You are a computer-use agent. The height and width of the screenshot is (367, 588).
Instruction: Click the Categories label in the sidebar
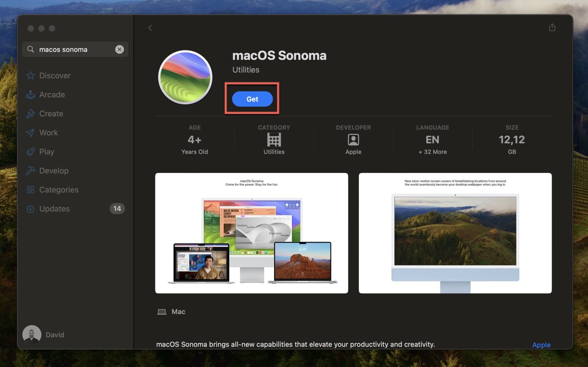click(x=59, y=190)
